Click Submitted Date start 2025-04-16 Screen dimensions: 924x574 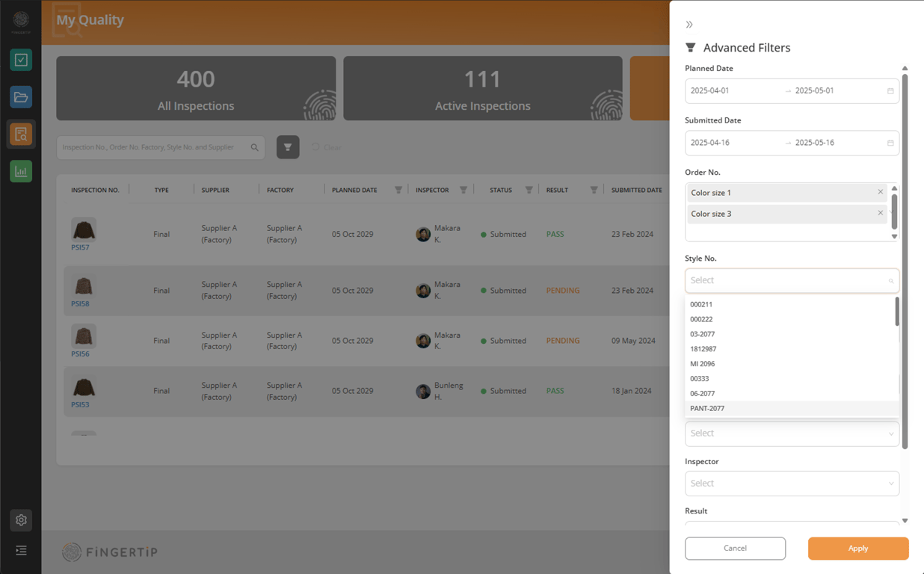tap(709, 142)
